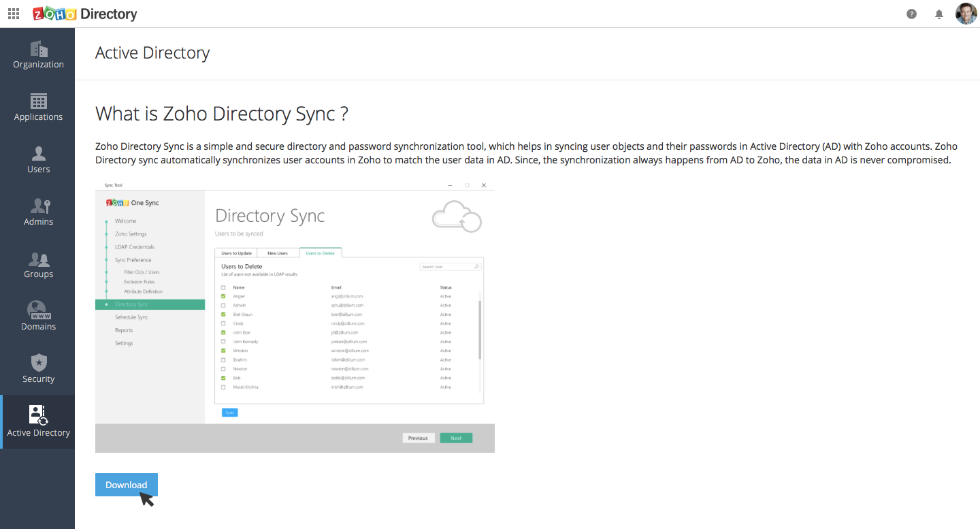
Task: Open the Zoho apps grid launcher
Action: pos(14,14)
